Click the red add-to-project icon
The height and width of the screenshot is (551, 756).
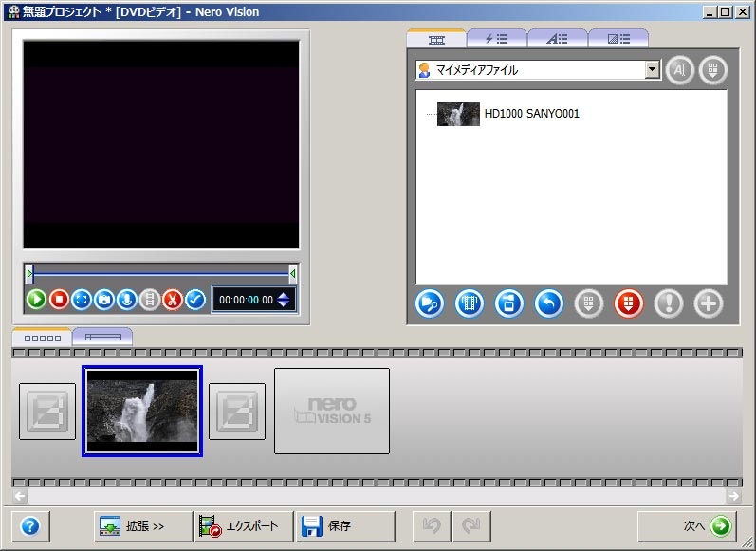(x=629, y=303)
